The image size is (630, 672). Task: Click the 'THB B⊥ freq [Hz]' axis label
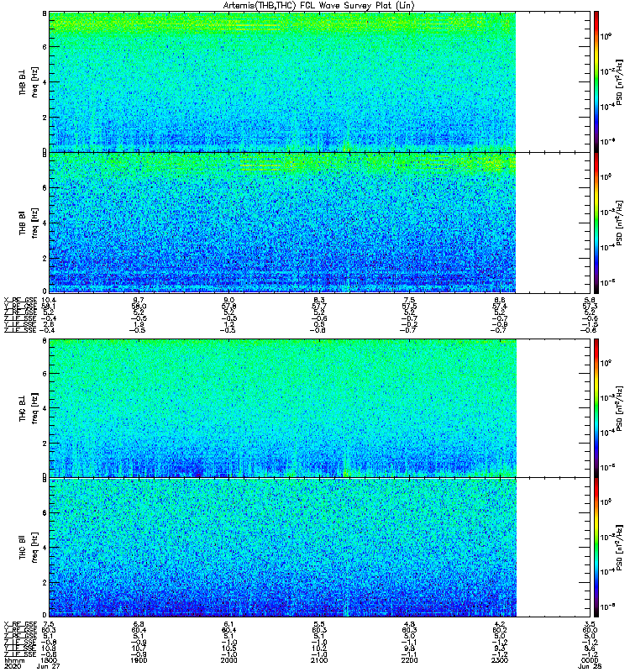point(29,81)
